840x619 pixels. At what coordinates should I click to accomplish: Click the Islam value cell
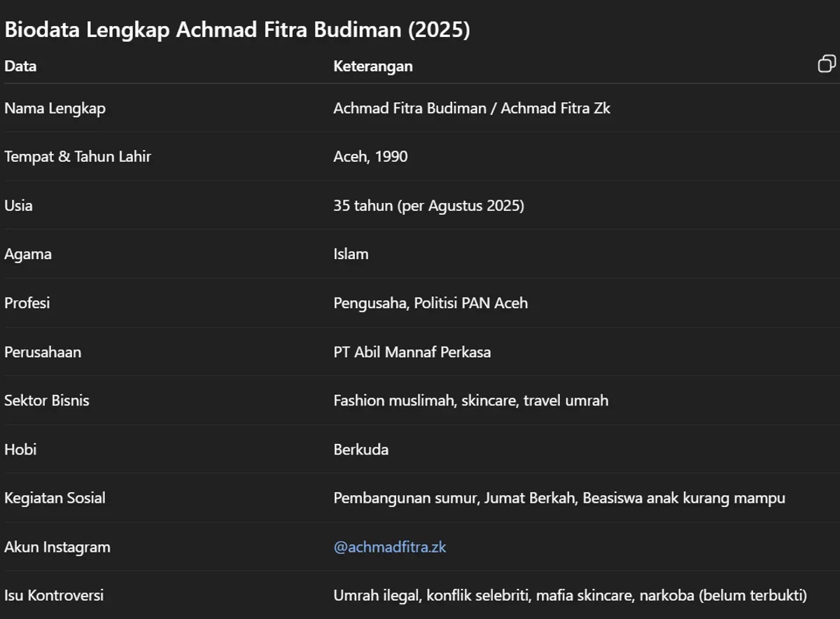351,254
